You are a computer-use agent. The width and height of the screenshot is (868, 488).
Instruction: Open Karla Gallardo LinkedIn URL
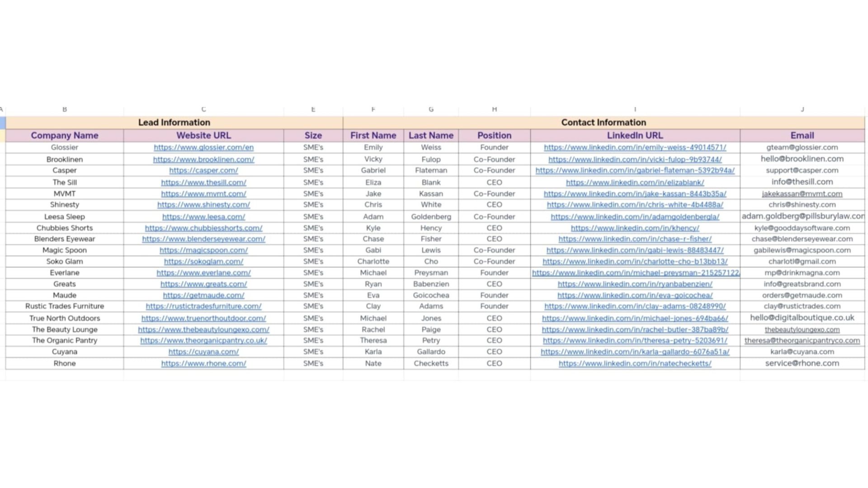[635, 352]
